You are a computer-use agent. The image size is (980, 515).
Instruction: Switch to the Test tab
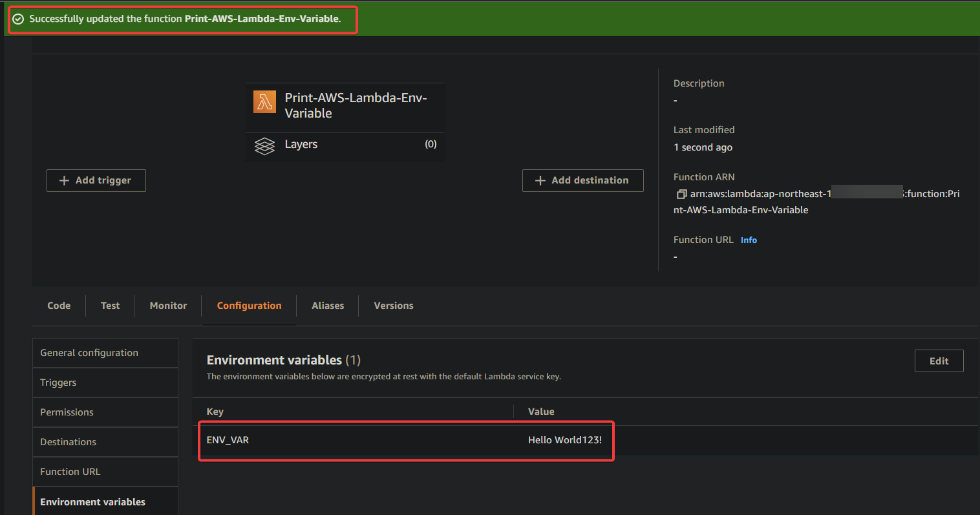(x=110, y=306)
